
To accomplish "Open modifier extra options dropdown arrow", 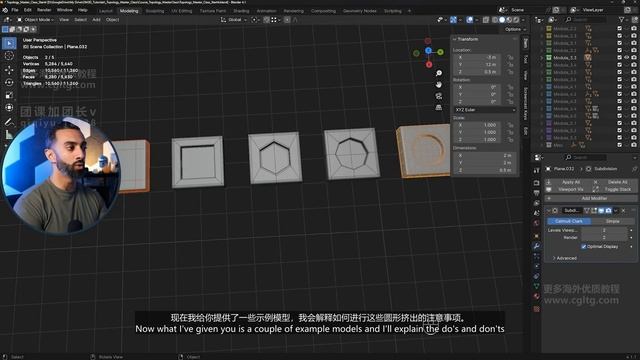I will (616, 211).
